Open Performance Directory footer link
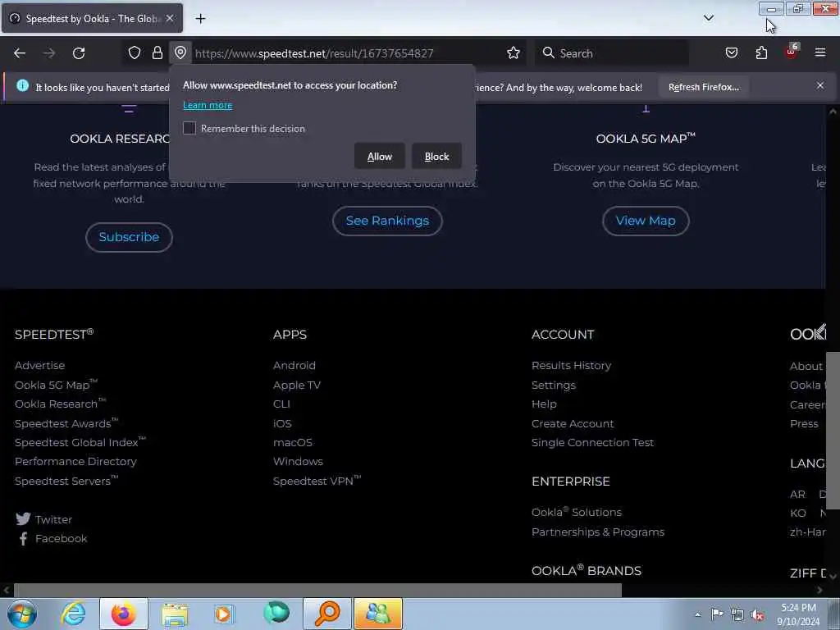The height and width of the screenshot is (630, 840). click(x=75, y=461)
